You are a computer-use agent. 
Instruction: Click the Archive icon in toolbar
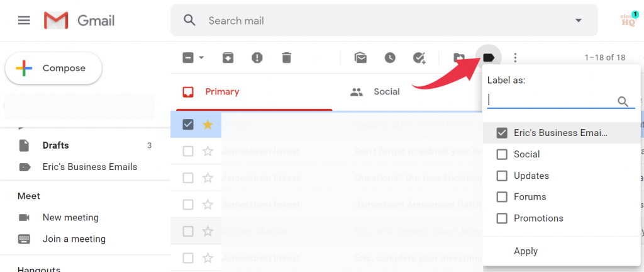(228, 58)
